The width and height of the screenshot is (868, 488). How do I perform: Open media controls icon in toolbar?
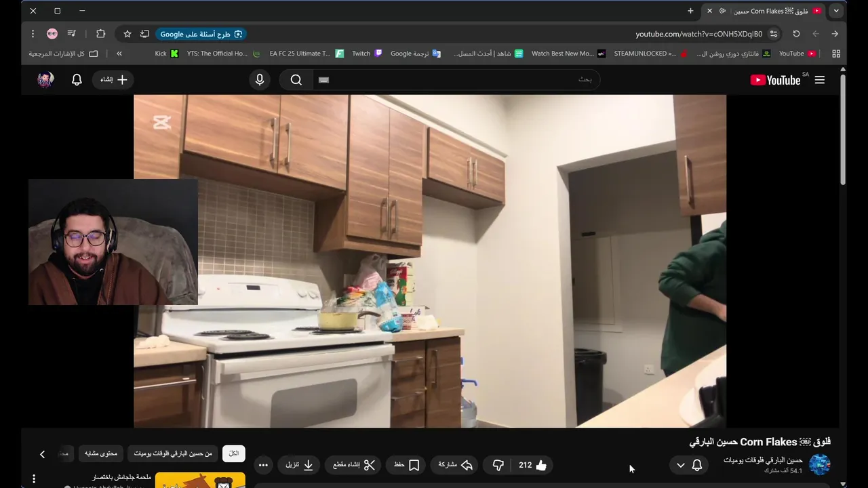click(x=71, y=34)
